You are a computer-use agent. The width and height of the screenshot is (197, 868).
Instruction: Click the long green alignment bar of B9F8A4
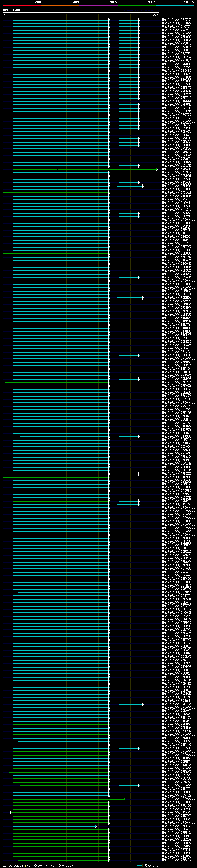85,169
